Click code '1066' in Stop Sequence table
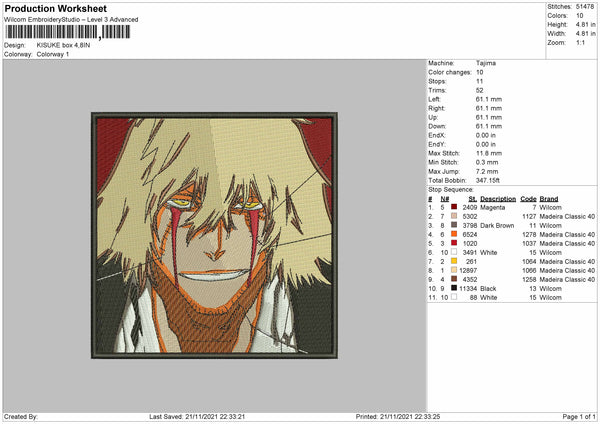This screenshot has height=424, width=600. click(x=529, y=271)
